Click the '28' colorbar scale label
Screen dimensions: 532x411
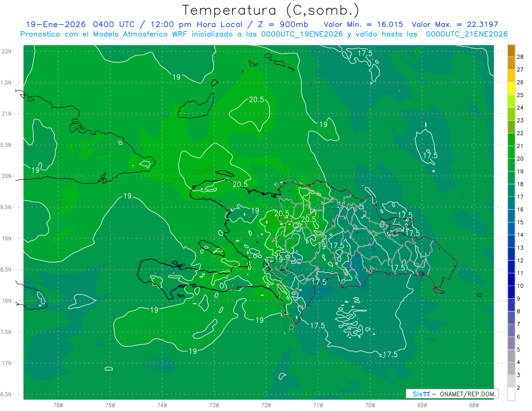(520, 57)
